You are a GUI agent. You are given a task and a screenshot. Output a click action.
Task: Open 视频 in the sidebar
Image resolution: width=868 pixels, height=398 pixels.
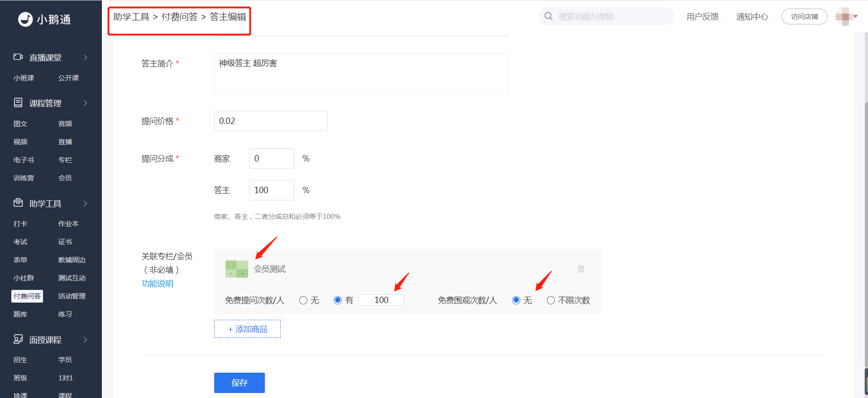(x=20, y=142)
